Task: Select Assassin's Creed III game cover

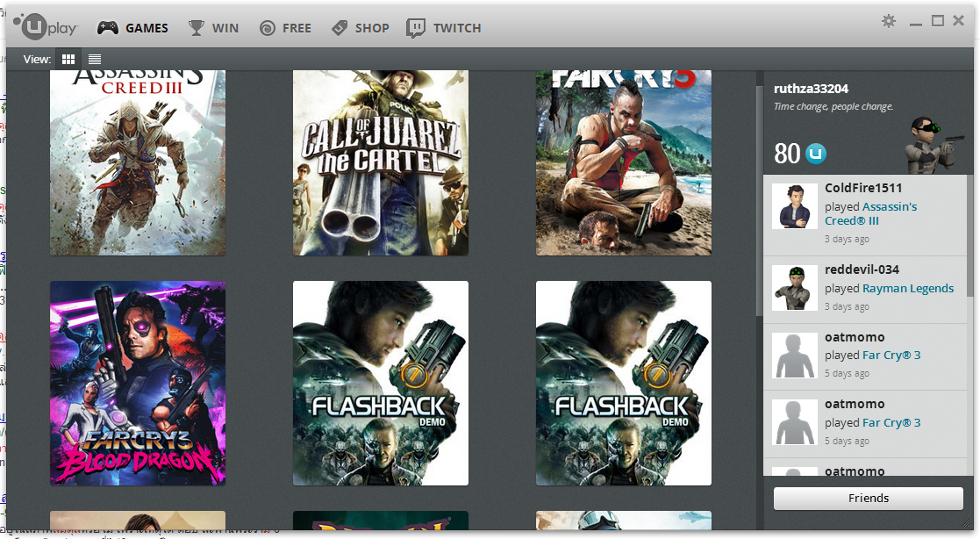Action: [x=138, y=162]
